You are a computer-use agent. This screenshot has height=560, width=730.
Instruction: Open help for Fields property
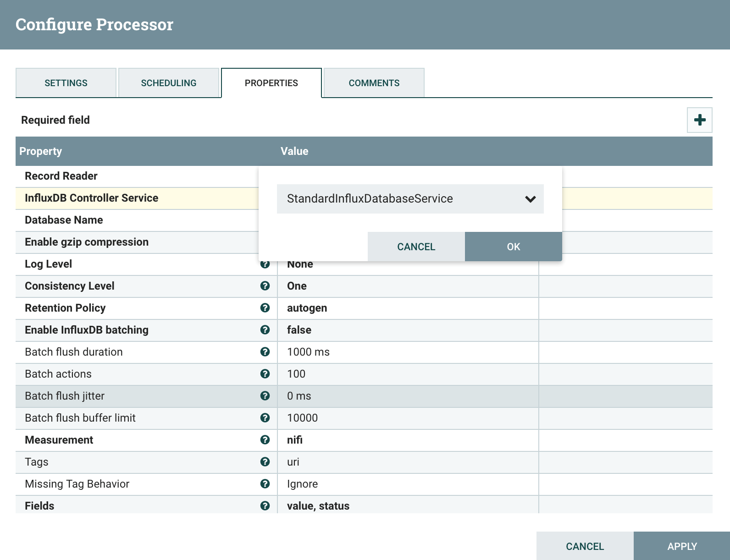[x=265, y=506]
